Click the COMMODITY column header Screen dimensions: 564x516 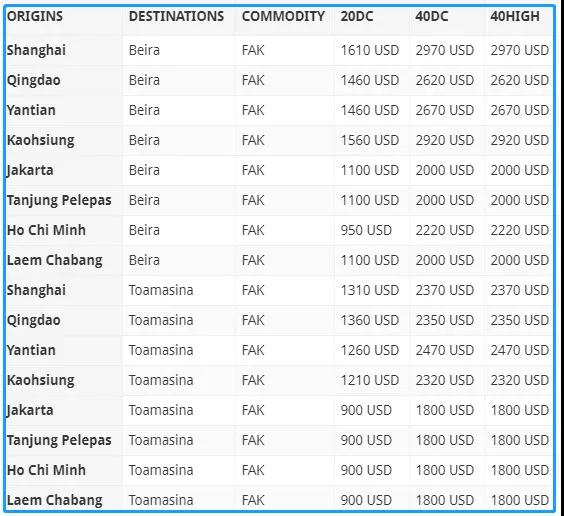[x=283, y=17]
